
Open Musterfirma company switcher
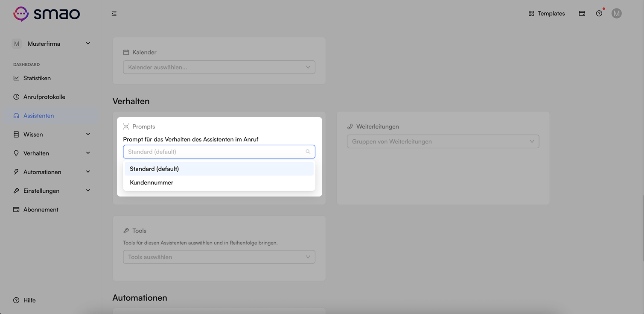pyautogui.click(x=51, y=44)
